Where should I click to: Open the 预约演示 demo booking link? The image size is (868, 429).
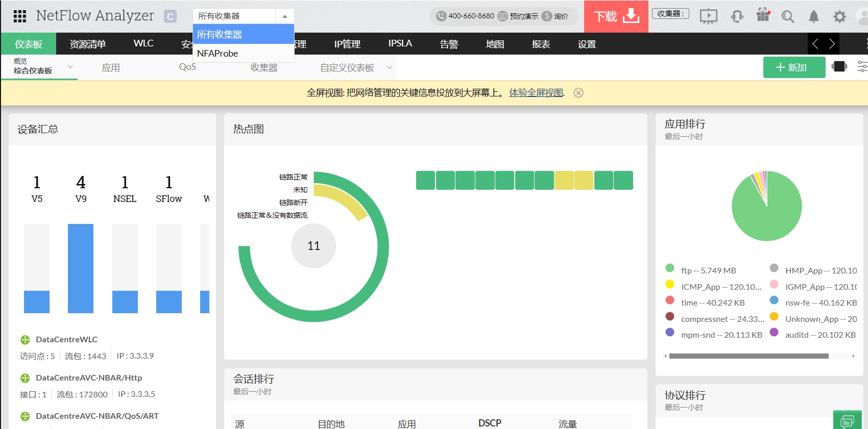click(x=518, y=16)
